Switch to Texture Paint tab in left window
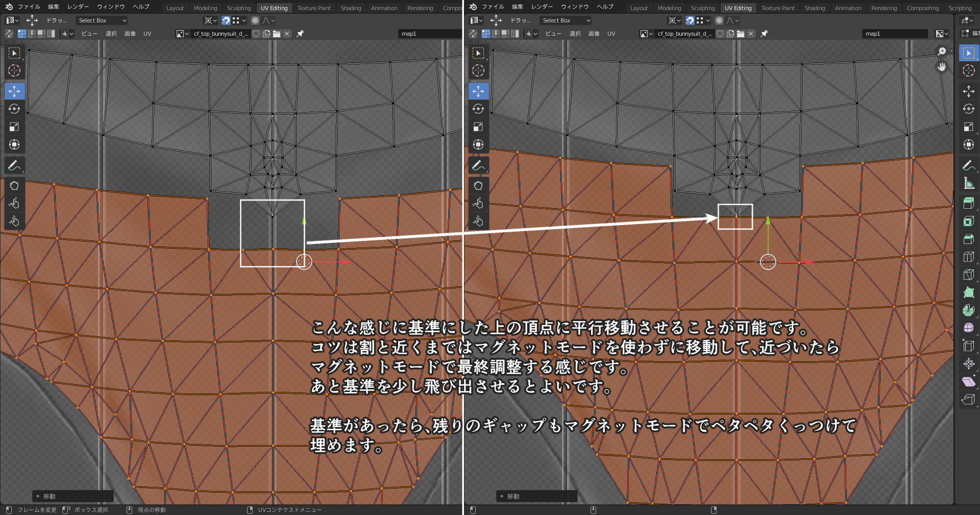This screenshot has width=980, height=515. tap(314, 8)
